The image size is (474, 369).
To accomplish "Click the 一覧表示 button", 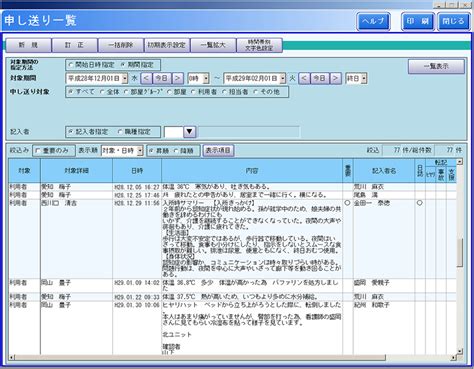I will tap(436, 67).
